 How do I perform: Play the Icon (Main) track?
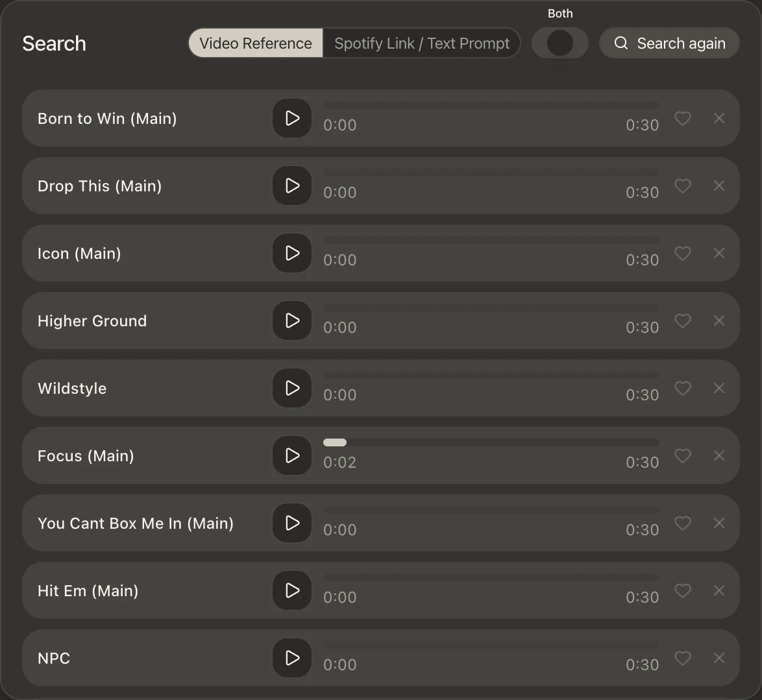click(292, 253)
